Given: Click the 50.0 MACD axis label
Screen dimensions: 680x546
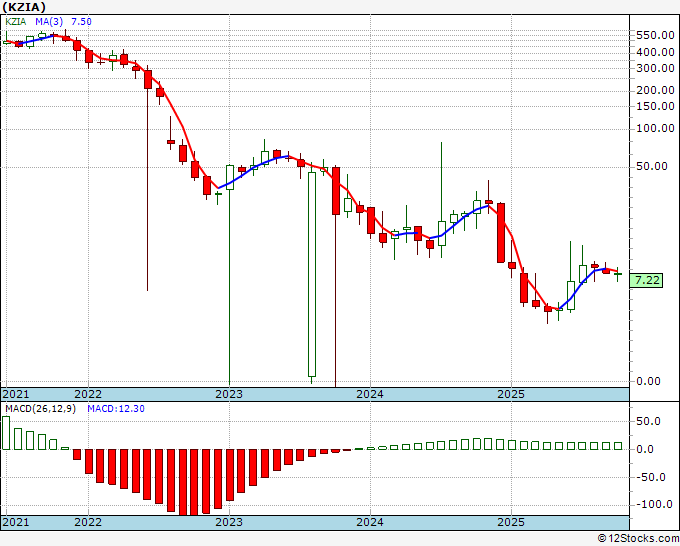Looking at the screenshot, I should (x=648, y=421).
